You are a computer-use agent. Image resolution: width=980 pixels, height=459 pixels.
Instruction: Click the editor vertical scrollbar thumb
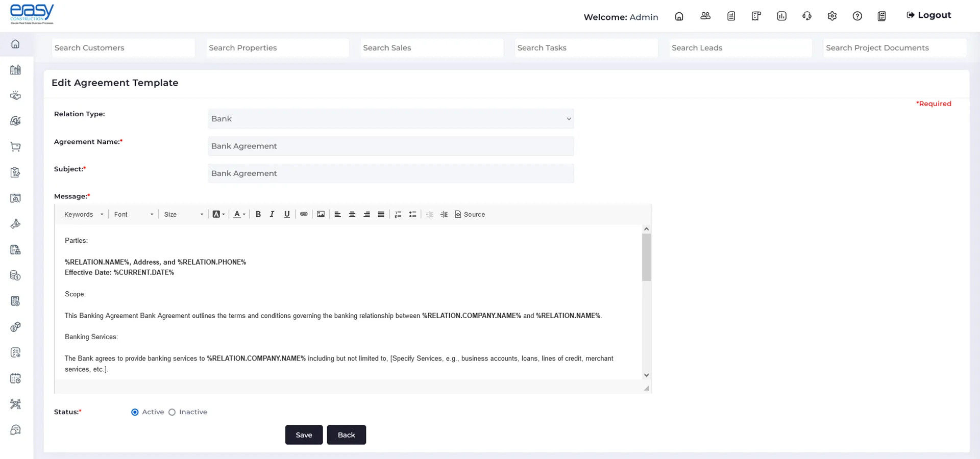[647, 257]
